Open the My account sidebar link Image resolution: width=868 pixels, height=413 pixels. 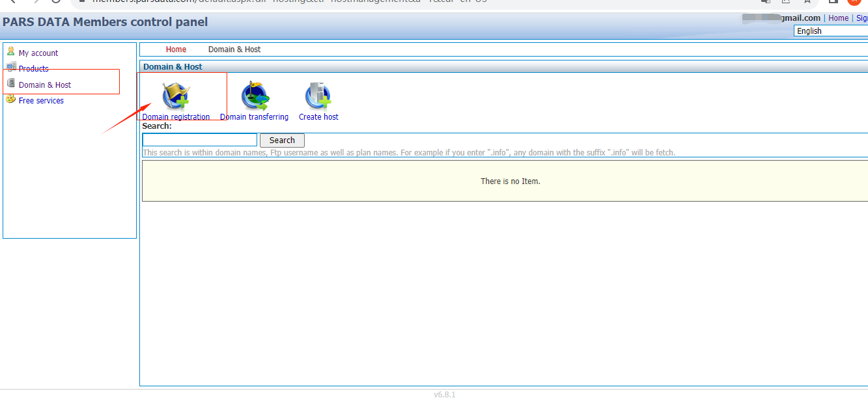point(38,53)
